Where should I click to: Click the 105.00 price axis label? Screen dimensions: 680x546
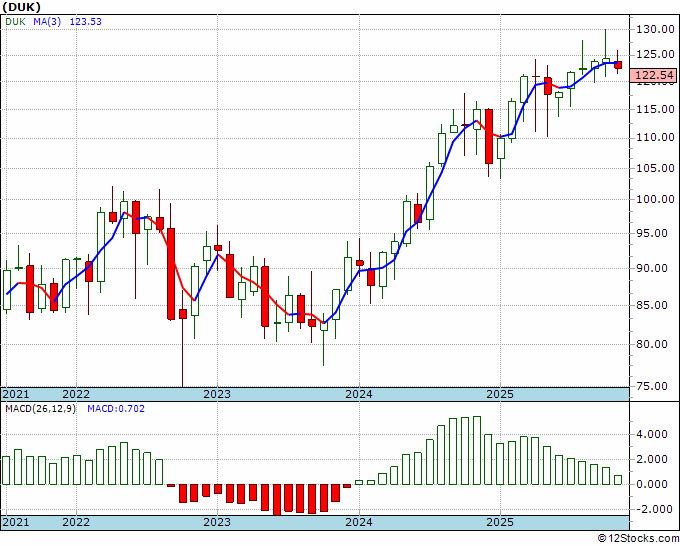655,168
